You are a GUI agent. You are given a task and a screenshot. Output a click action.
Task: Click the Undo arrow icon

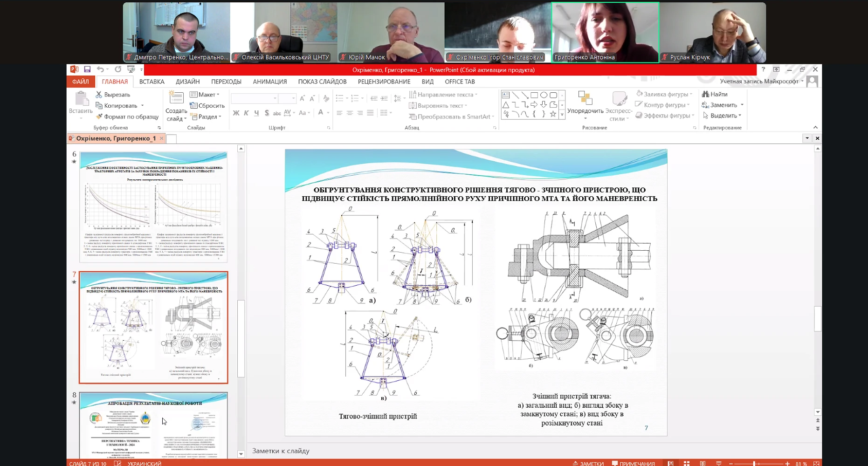(100, 69)
